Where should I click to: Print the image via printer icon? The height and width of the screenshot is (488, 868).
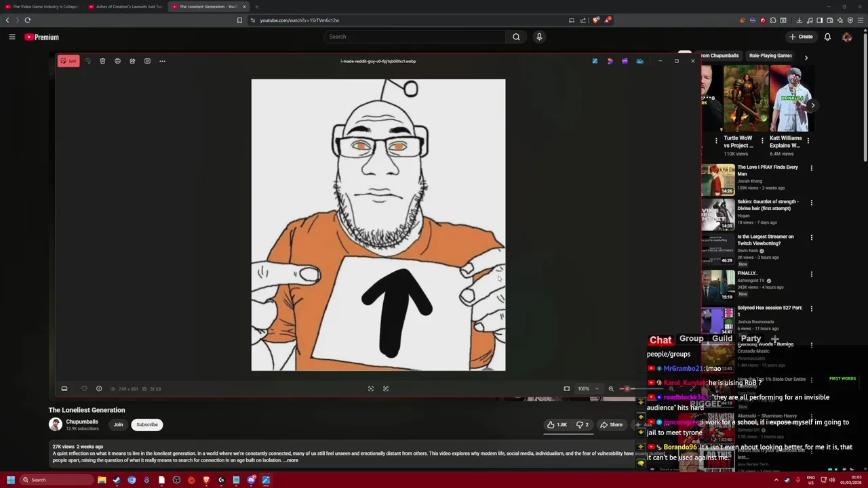[117, 61]
